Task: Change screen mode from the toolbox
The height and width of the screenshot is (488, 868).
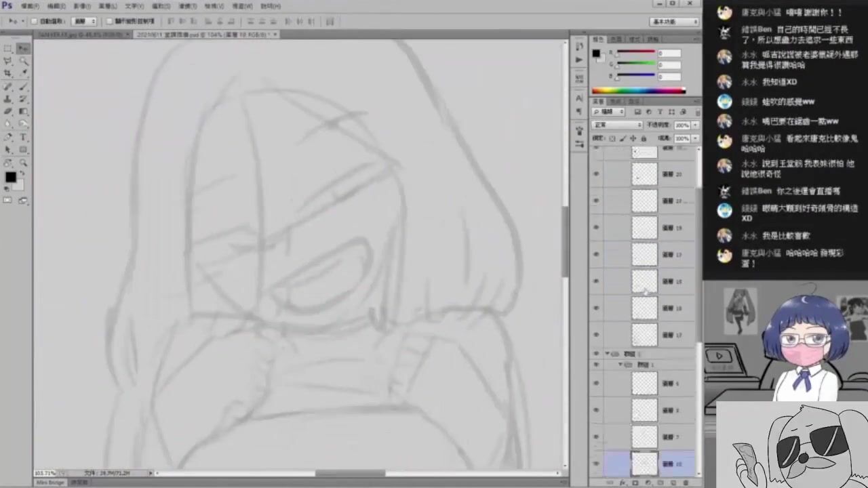Action: point(23,201)
